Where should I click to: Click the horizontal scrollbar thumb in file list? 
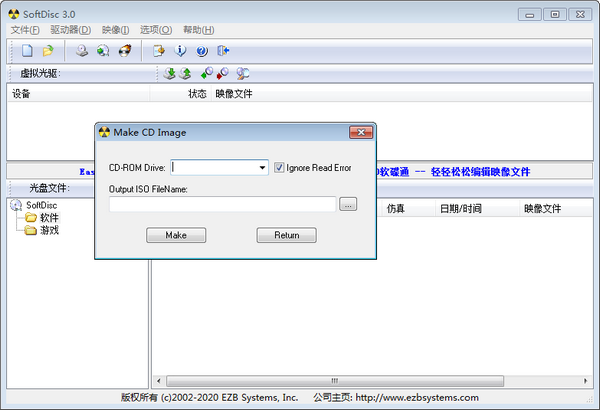pyautogui.click(x=335, y=381)
